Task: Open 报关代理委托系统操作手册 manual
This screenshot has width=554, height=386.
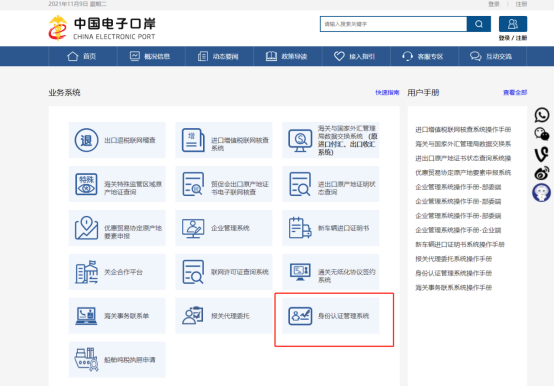Action: pos(454,259)
